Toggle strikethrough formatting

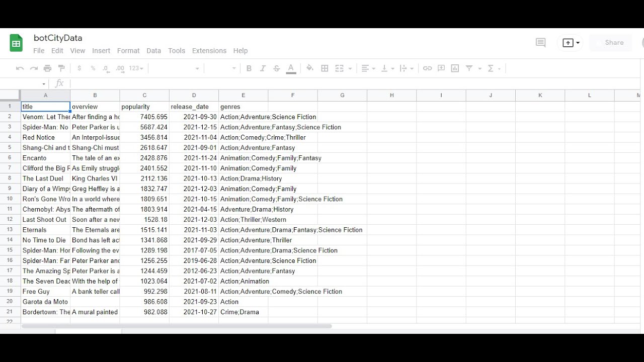coord(276,68)
